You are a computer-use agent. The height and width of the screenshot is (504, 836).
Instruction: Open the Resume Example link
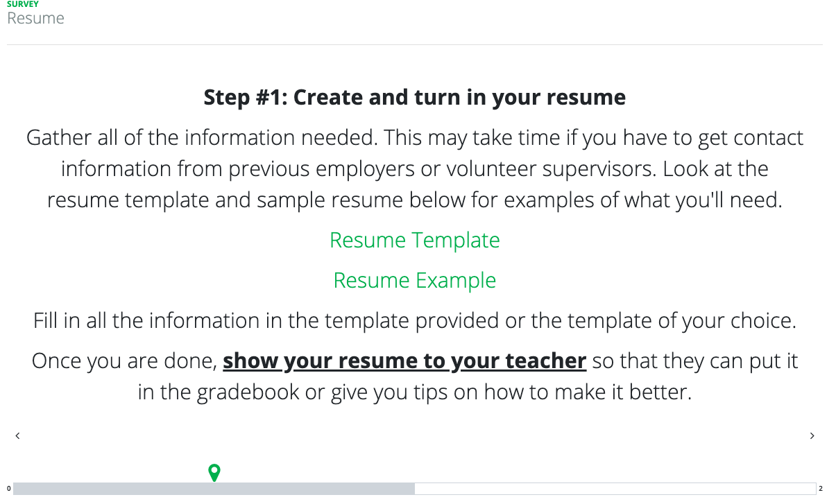[414, 280]
